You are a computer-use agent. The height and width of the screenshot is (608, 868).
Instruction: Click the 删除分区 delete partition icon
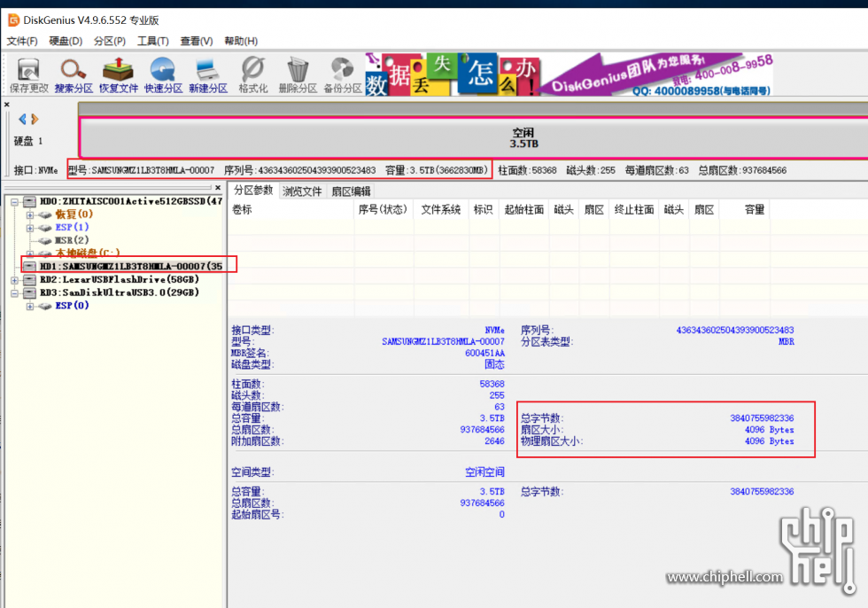tap(298, 75)
